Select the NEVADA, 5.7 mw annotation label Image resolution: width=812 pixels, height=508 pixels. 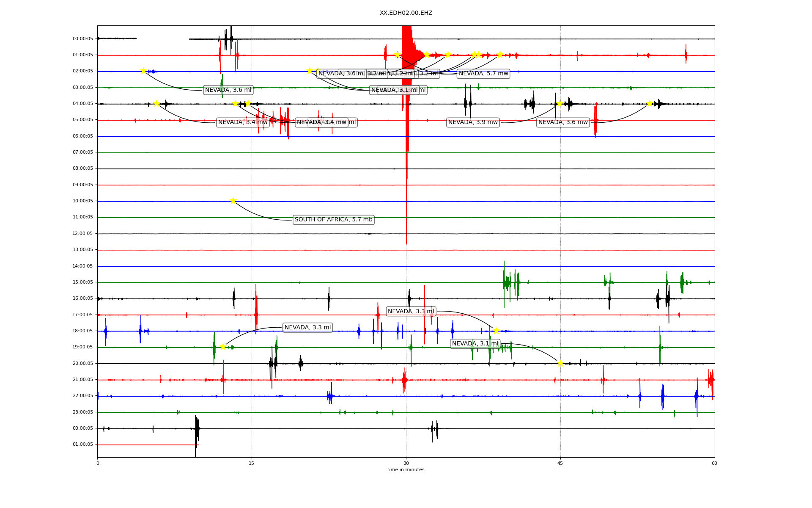pos(483,74)
